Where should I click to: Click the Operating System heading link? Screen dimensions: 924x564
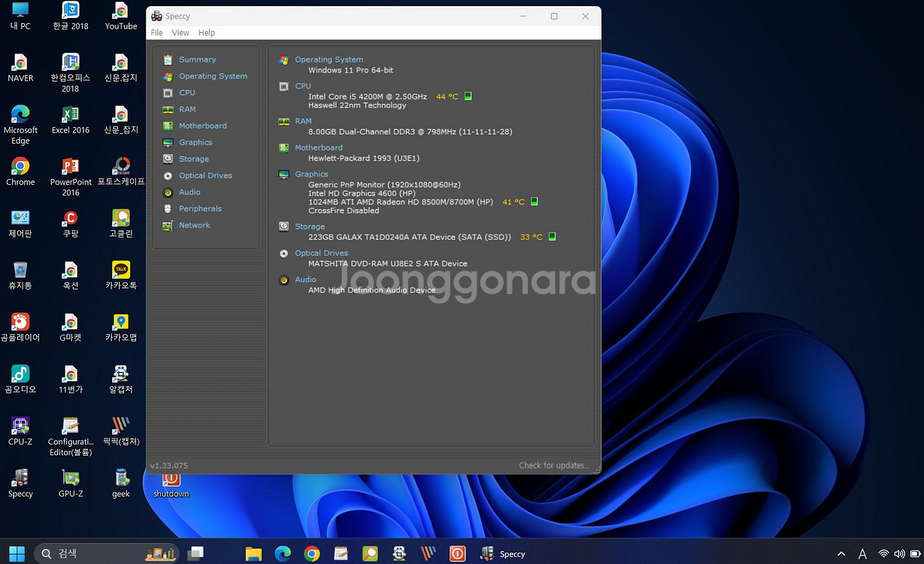(329, 59)
